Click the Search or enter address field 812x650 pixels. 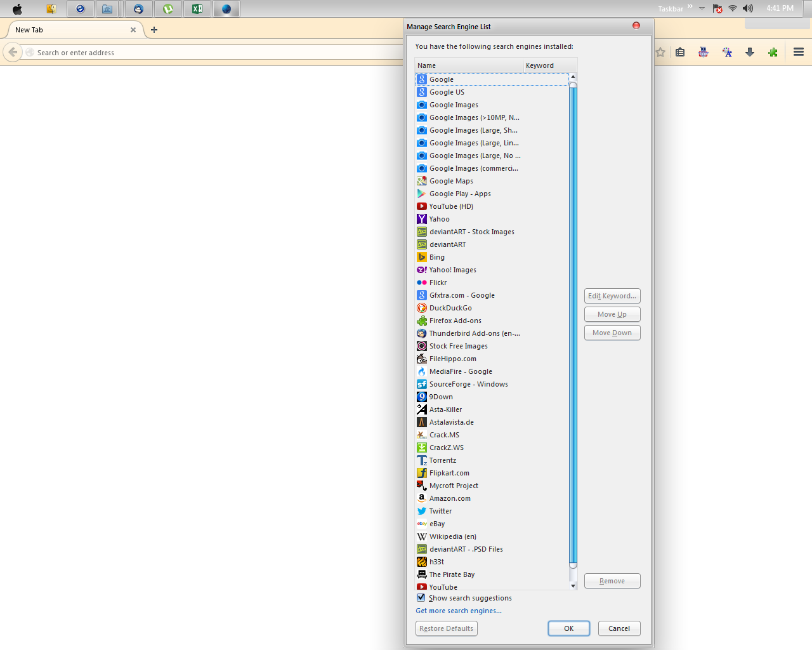pos(213,53)
